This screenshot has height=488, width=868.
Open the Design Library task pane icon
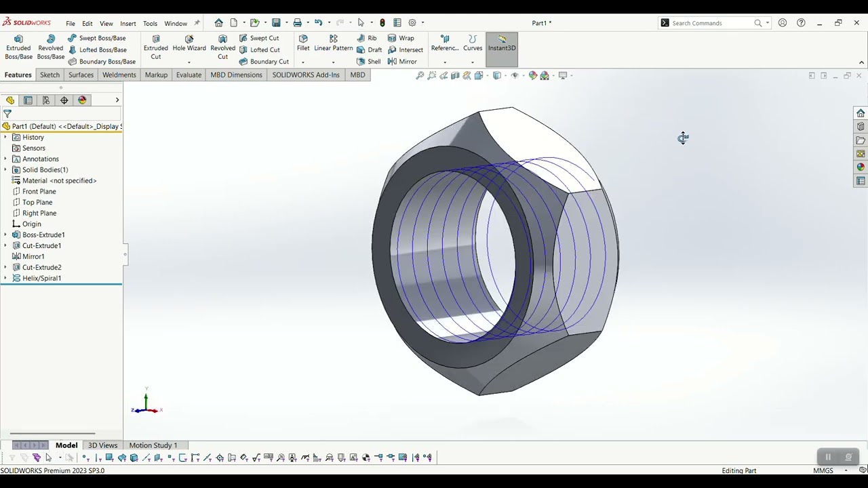[x=861, y=127]
